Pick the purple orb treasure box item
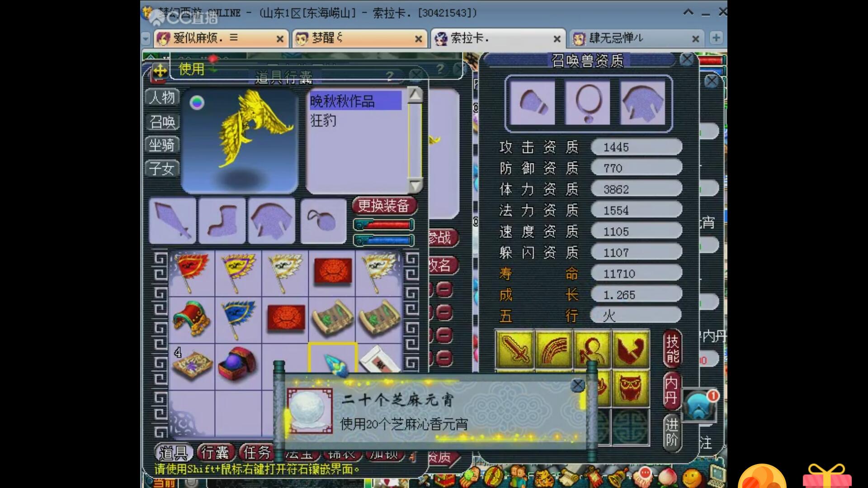 pos(237,364)
